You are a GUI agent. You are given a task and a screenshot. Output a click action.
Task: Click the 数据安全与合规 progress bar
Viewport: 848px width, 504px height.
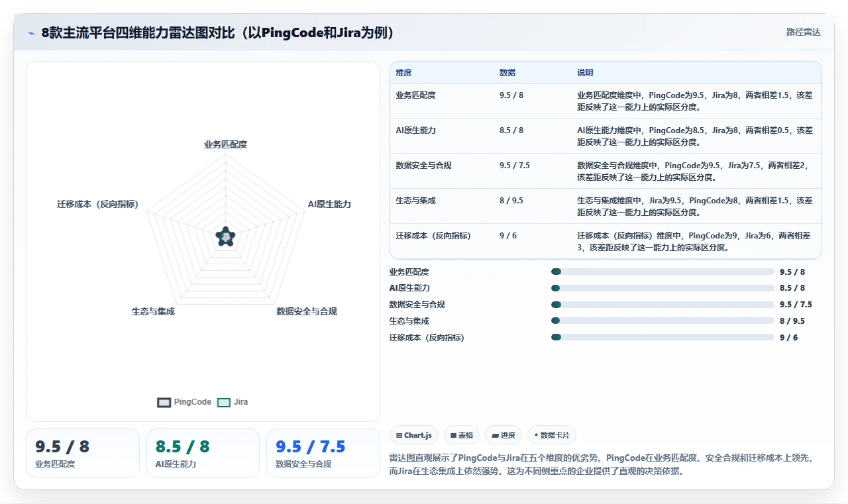(662, 305)
